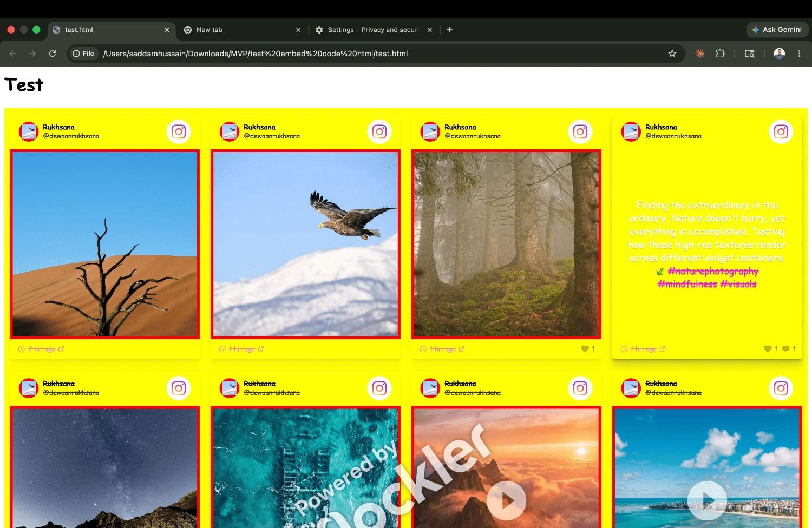Open external link icon under forest photo
Image resolution: width=812 pixels, height=528 pixels.
pyautogui.click(x=462, y=349)
